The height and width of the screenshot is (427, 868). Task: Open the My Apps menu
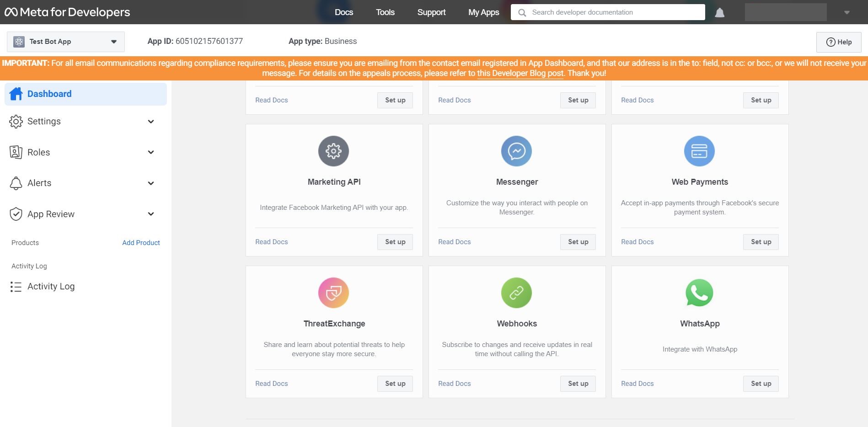(x=483, y=12)
